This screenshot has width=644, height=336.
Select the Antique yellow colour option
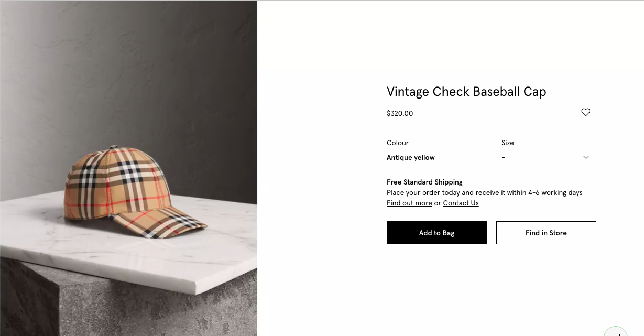tap(410, 157)
